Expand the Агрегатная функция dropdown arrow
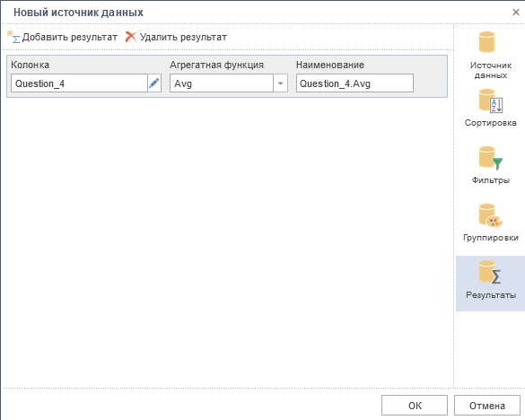Viewport: 525px width, 420px height. pos(281,83)
